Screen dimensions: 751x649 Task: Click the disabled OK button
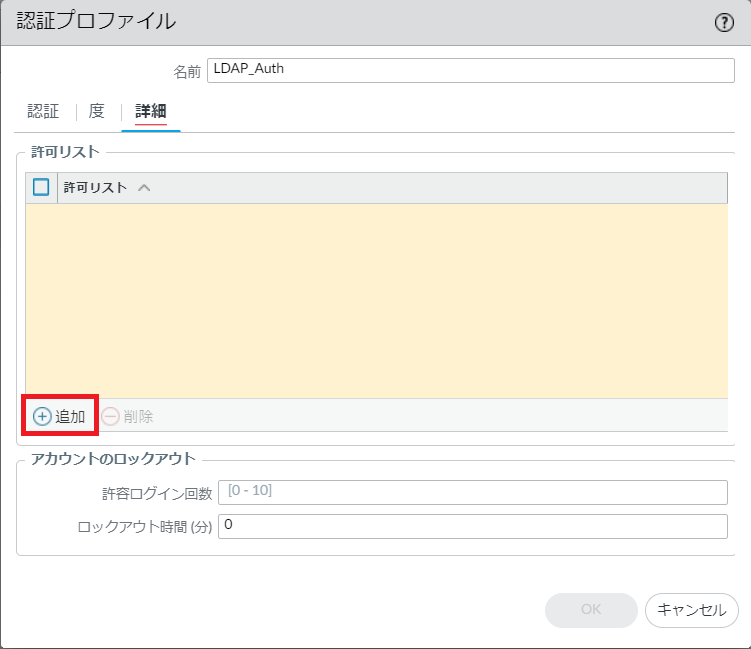[x=591, y=610]
